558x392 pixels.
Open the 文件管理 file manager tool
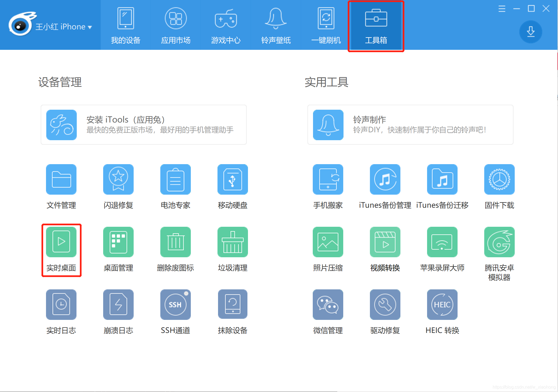[x=61, y=180]
